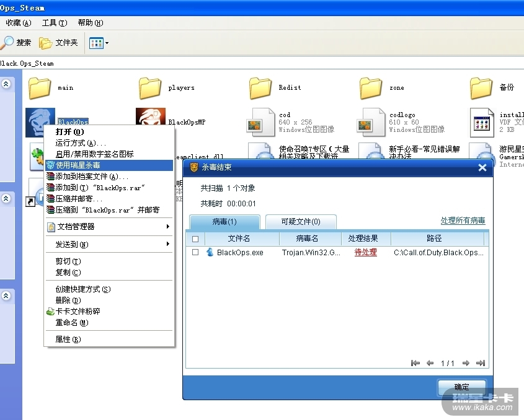Image resolution: width=524 pixels, height=420 pixels.
Task: Open the views dropdown arrow in toolbar
Action: 107,43
